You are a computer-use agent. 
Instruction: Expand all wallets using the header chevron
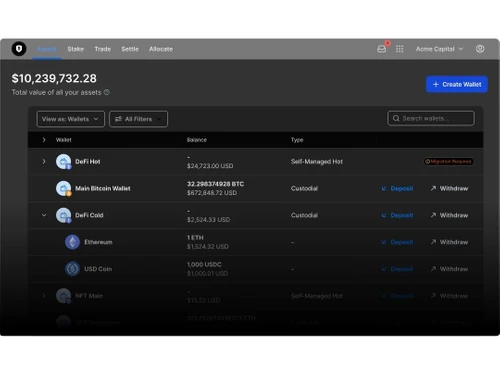(x=44, y=140)
